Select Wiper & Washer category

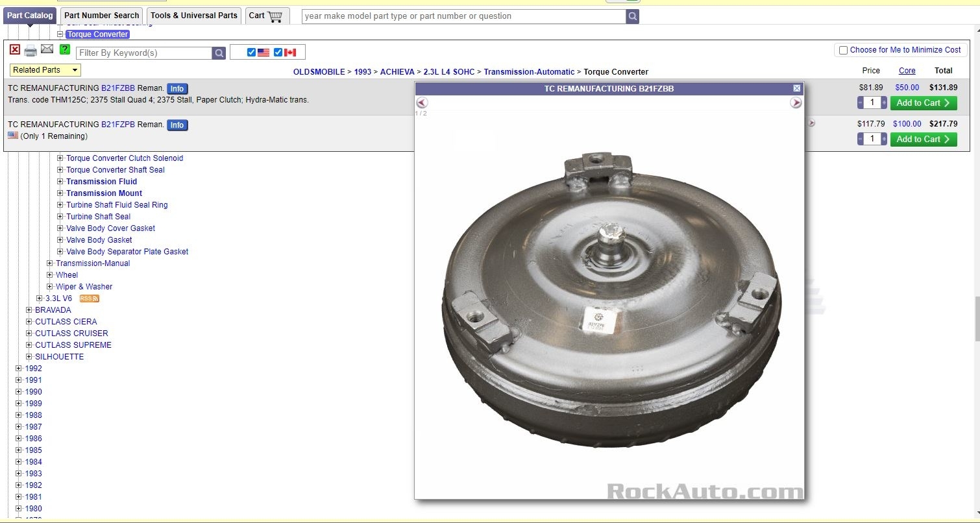point(84,287)
